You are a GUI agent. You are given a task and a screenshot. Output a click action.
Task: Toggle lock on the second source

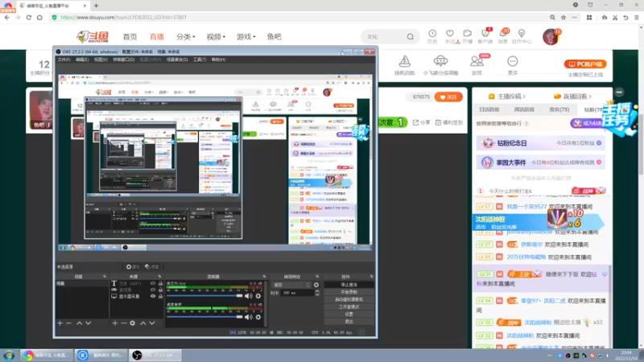[x=160, y=290]
